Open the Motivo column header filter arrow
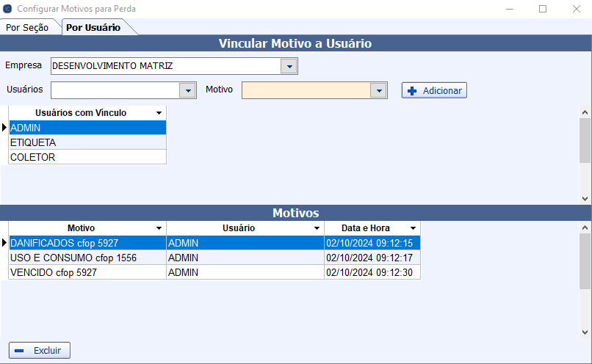Viewport: 592px width, 364px height. [159, 228]
